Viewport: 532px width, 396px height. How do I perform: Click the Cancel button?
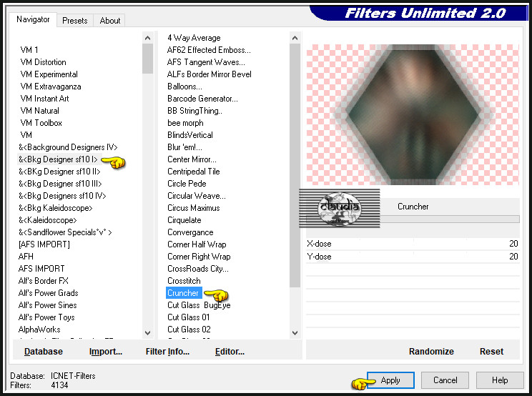coord(445,380)
